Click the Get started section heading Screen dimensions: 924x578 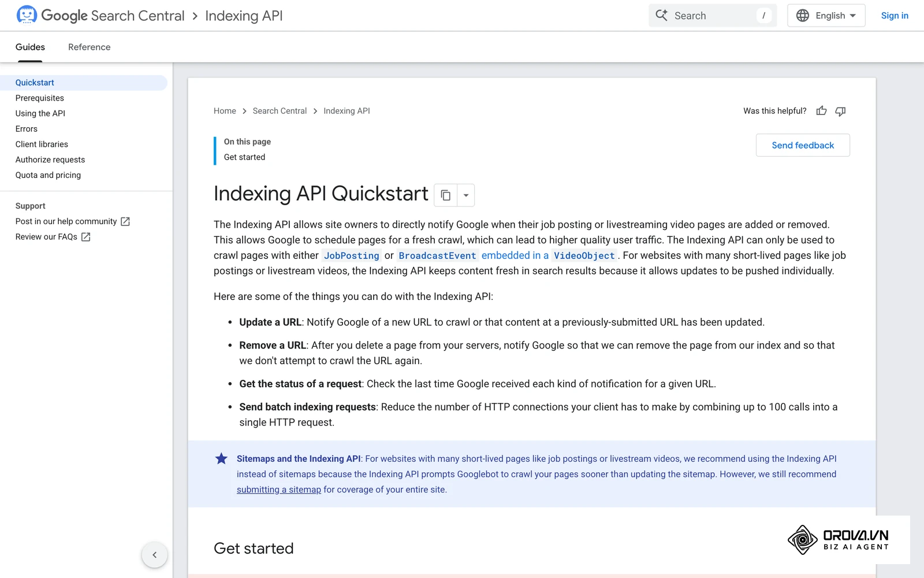click(x=254, y=549)
